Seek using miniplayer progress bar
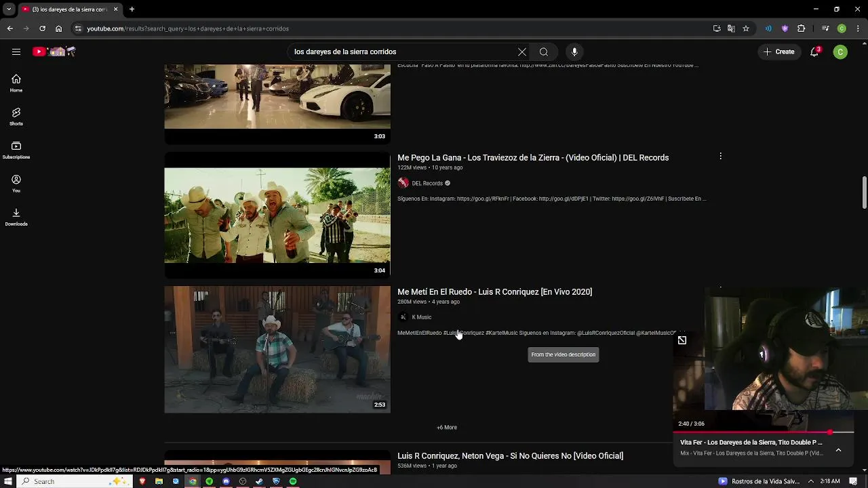This screenshot has height=488, width=868. (763, 432)
